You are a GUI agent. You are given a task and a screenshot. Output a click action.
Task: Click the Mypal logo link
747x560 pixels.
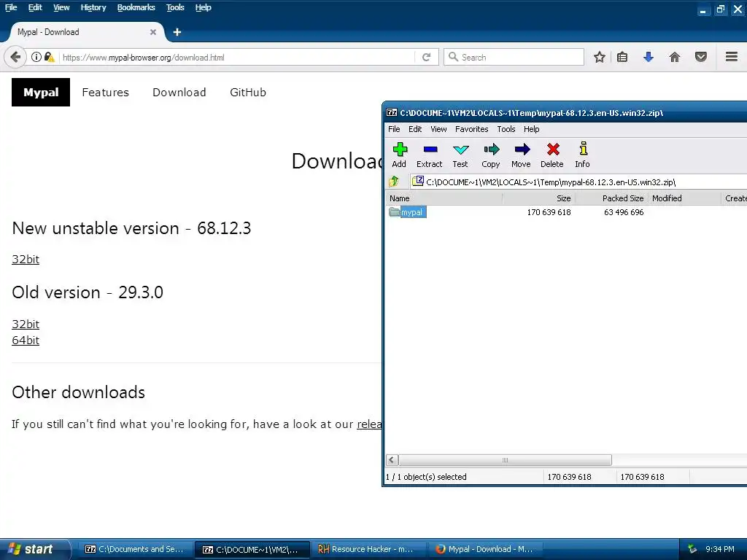pos(41,93)
